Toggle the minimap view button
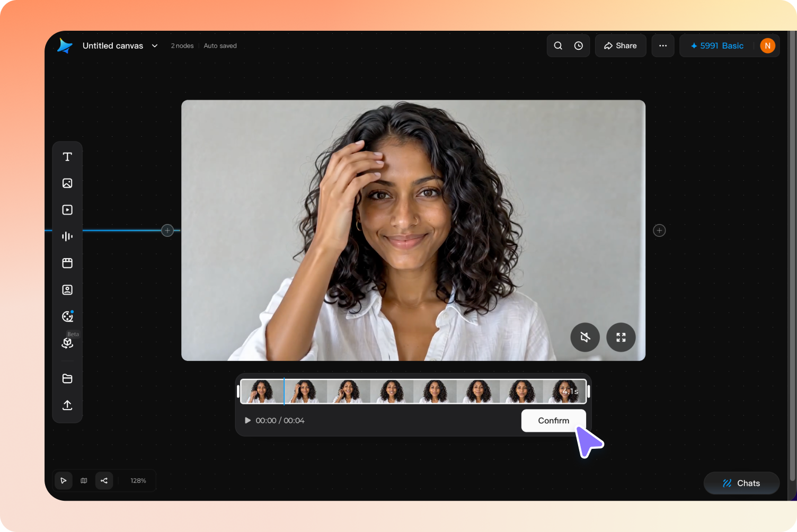This screenshot has width=797, height=532. point(84,481)
